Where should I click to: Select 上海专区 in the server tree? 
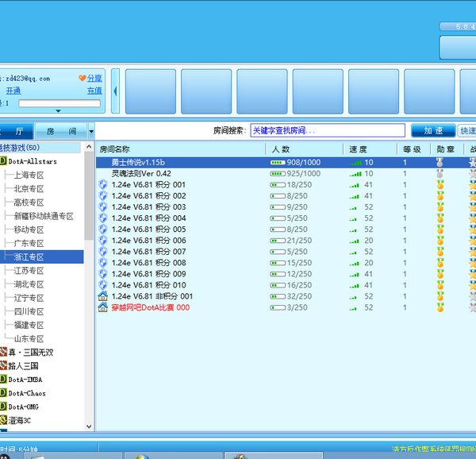point(29,175)
